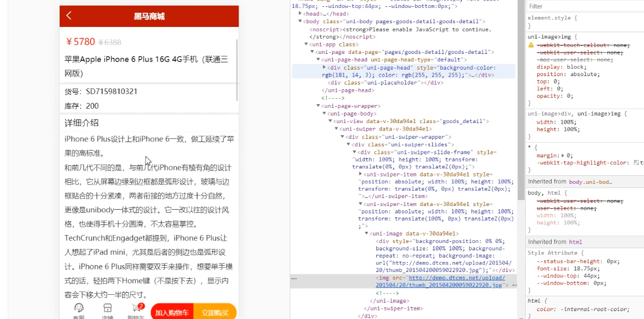Click the element.style rule
The height and width of the screenshot is (319, 644).
click(553, 18)
